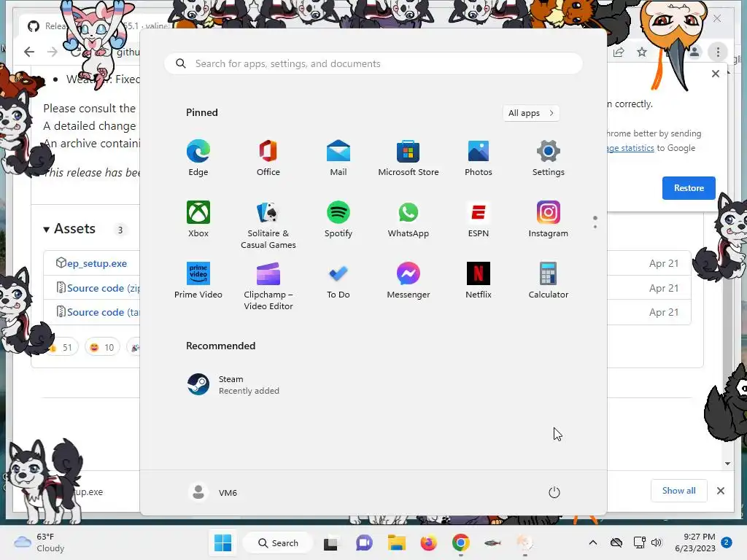
Task: Open the Photos app
Action: pos(479,158)
